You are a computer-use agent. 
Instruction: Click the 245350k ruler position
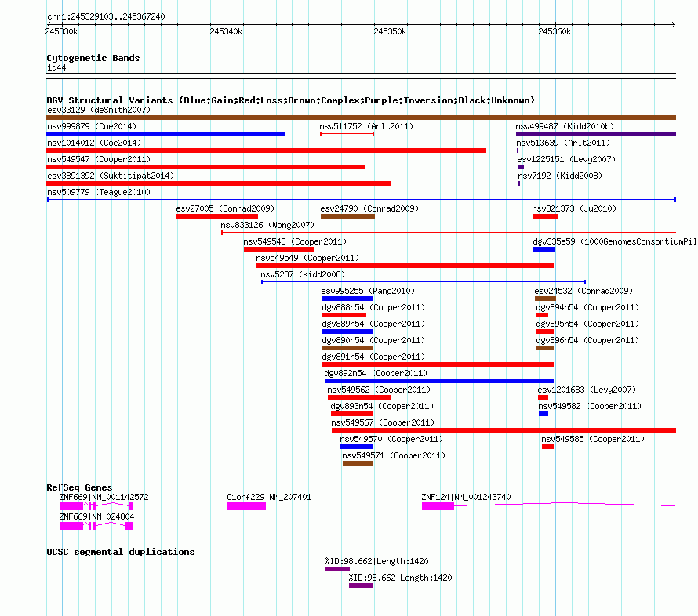tap(390, 31)
